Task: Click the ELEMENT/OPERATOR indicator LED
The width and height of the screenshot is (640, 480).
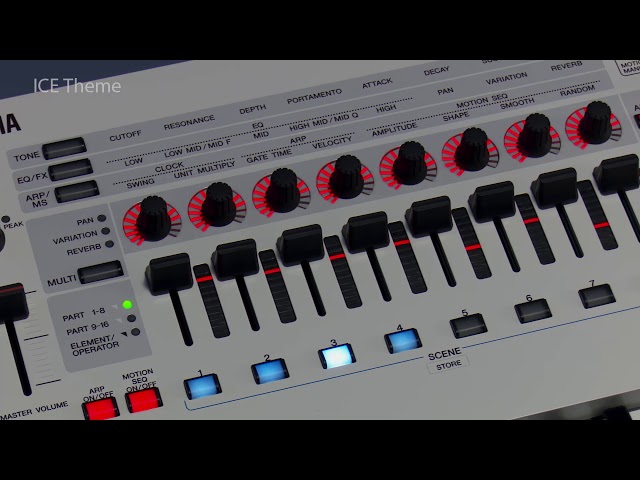Action: 135,332
